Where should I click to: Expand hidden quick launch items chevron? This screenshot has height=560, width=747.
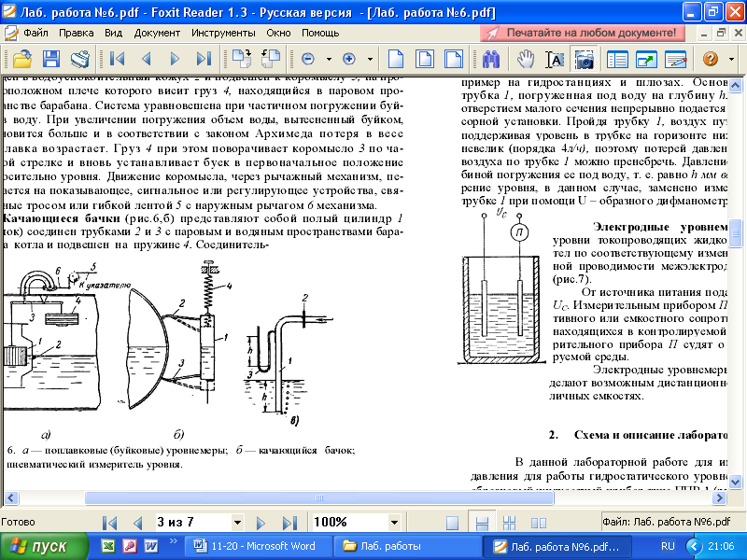[174, 540]
